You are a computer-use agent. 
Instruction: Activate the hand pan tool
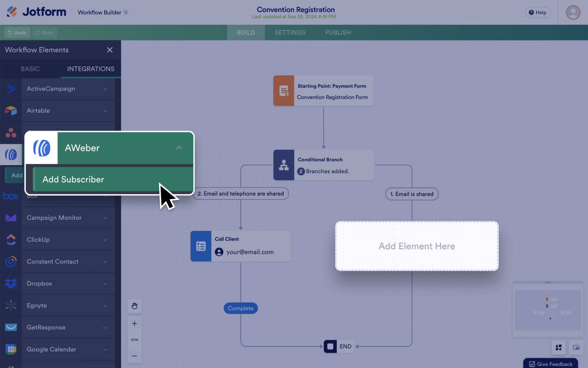135,306
